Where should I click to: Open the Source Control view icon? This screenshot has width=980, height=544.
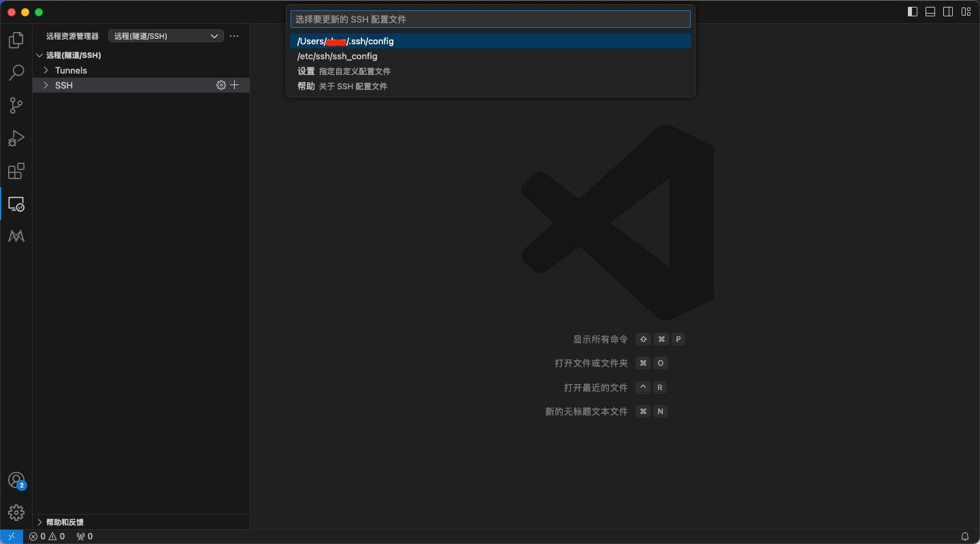(x=16, y=106)
